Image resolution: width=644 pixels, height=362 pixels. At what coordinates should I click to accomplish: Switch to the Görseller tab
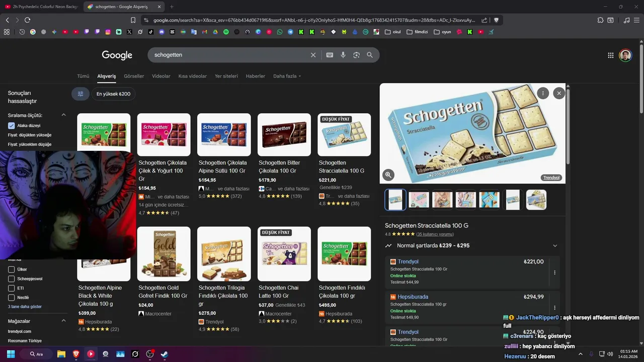coord(134,76)
